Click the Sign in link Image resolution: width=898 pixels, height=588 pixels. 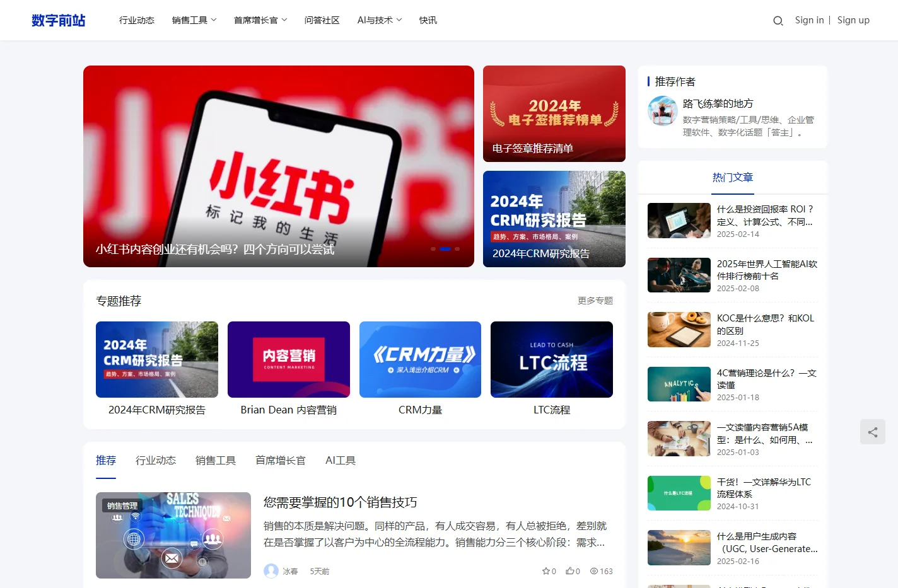809,20
